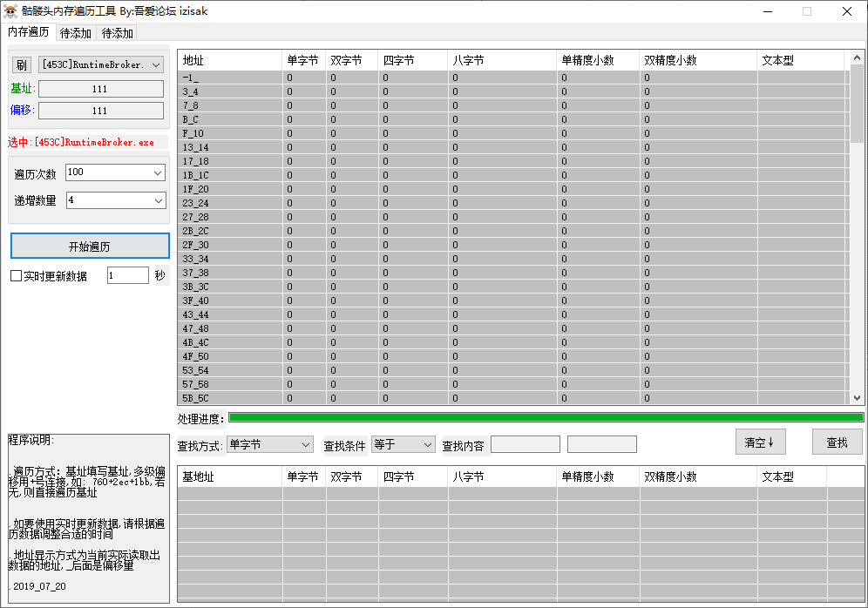Click the 八字节 column header in lower table
868x608 pixels.
point(502,476)
